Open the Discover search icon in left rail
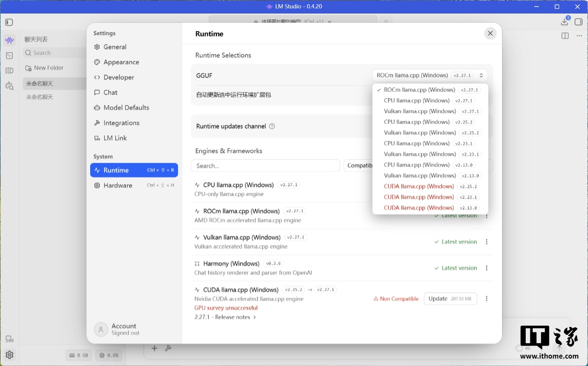This screenshot has width=588, height=366. point(9,86)
